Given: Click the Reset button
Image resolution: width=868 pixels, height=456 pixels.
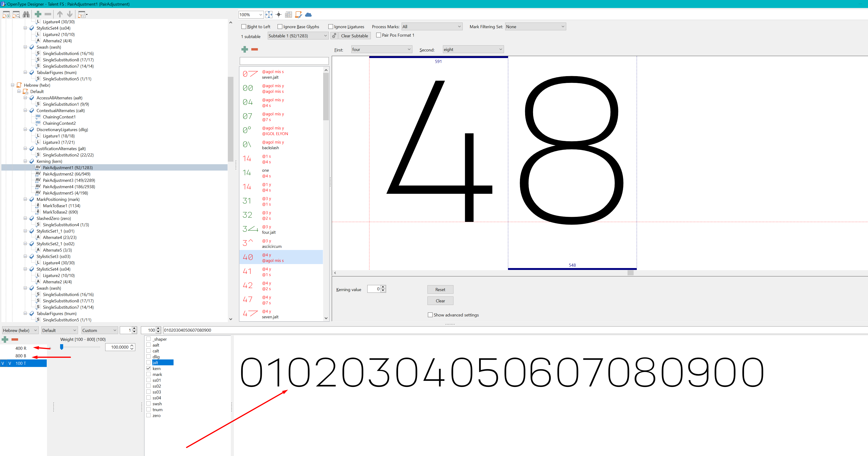Looking at the screenshot, I should pyautogui.click(x=440, y=289).
